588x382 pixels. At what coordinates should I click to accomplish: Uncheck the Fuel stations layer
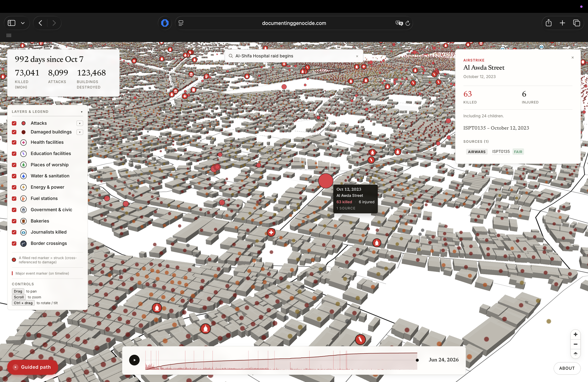click(x=14, y=199)
